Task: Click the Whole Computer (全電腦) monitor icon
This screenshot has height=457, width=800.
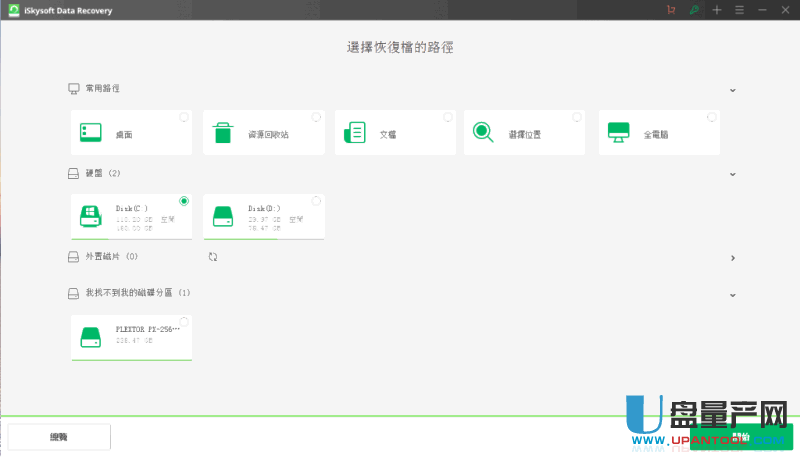Action: 619,133
